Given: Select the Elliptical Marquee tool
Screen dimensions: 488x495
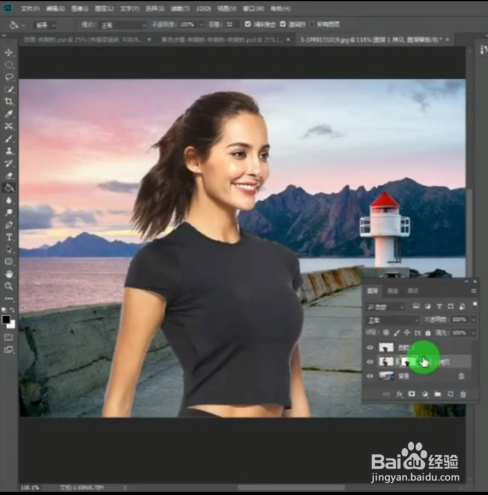Looking at the screenshot, I should point(9,65).
